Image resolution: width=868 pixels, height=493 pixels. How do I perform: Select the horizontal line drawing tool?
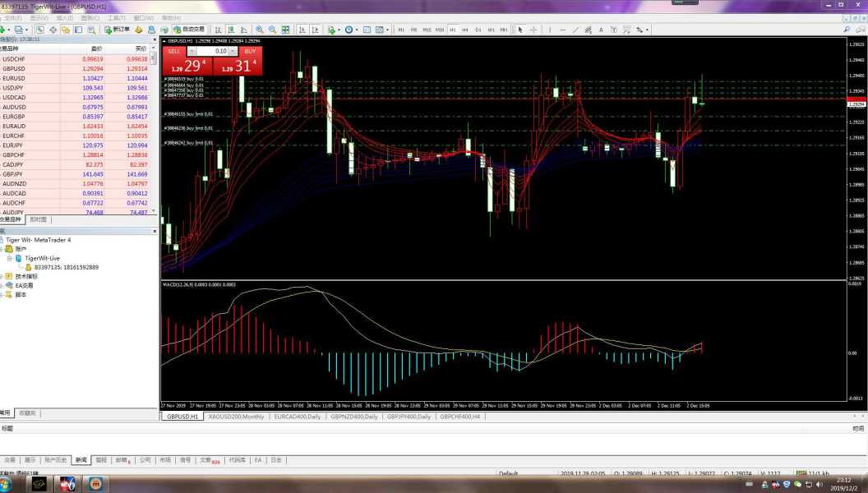pyautogui.click(x=562, y=30)
